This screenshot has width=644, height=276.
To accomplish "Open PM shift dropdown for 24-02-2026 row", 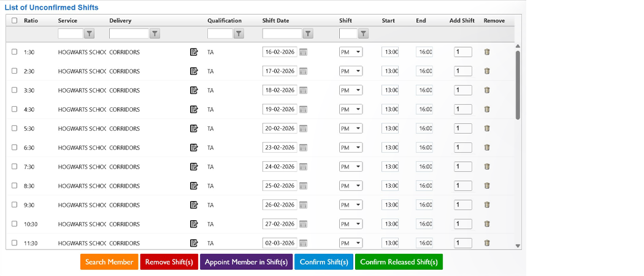I will click(351, 166).
